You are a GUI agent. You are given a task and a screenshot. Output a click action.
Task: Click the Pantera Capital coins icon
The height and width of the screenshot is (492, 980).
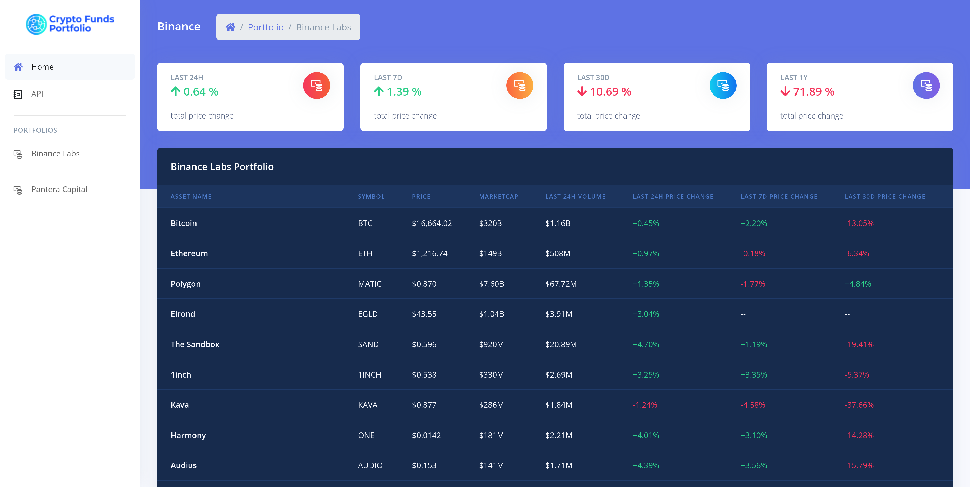[x=18, y=190]
